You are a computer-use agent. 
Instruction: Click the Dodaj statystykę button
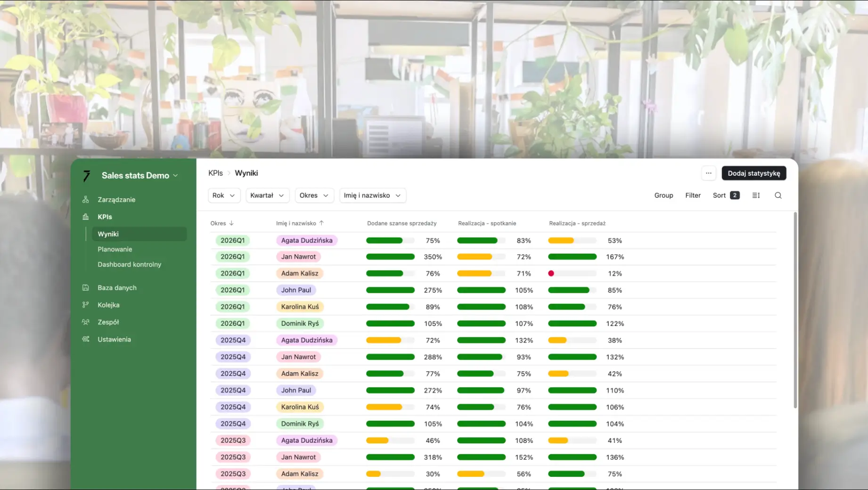coord(753,173)
